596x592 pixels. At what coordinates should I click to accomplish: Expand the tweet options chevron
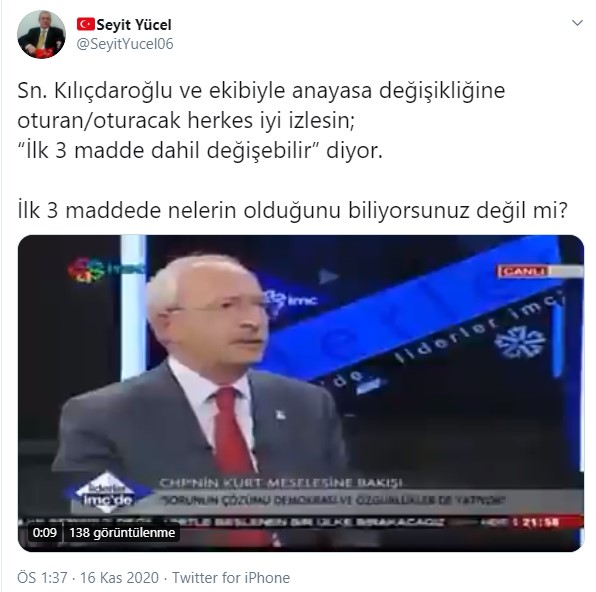click(x=577, y=23)
